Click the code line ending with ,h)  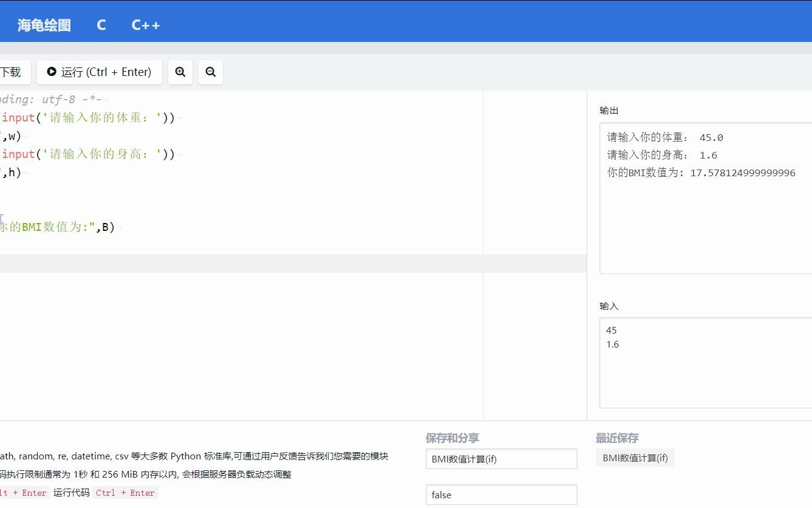coord(11,173)
